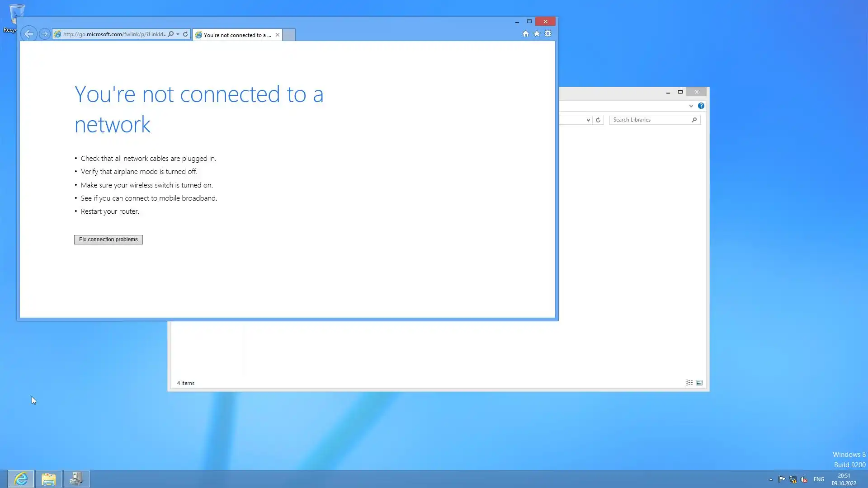Screen dimensions: 868x488
Task: Click the muted volume tray icon
Action: [x=804, y=479]
